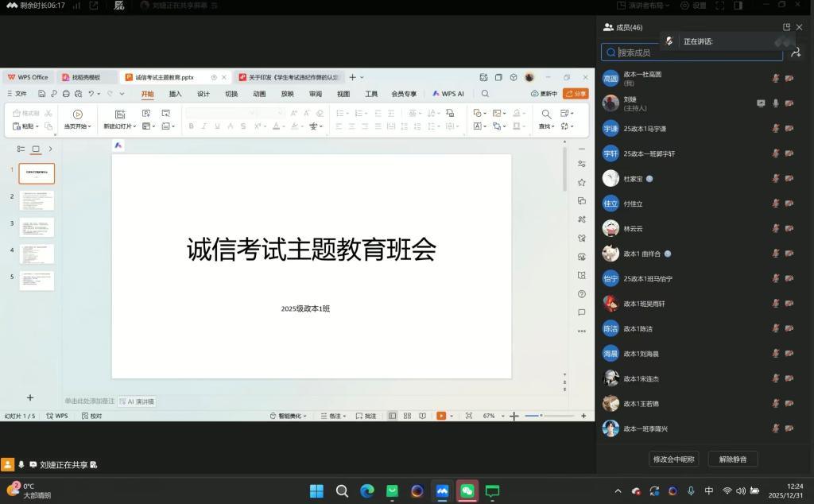Click the WeChat icon in the taskbar

pyautogui.click(x=467, y=490)
